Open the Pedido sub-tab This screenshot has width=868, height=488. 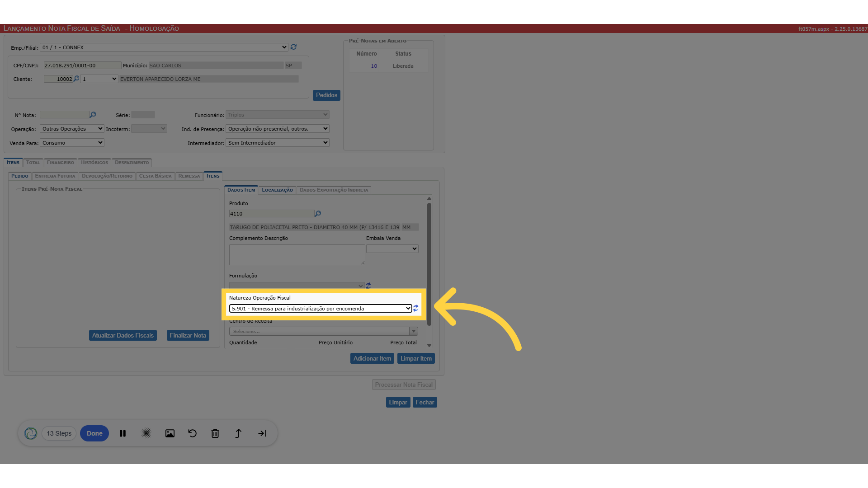tap(20, 176)
